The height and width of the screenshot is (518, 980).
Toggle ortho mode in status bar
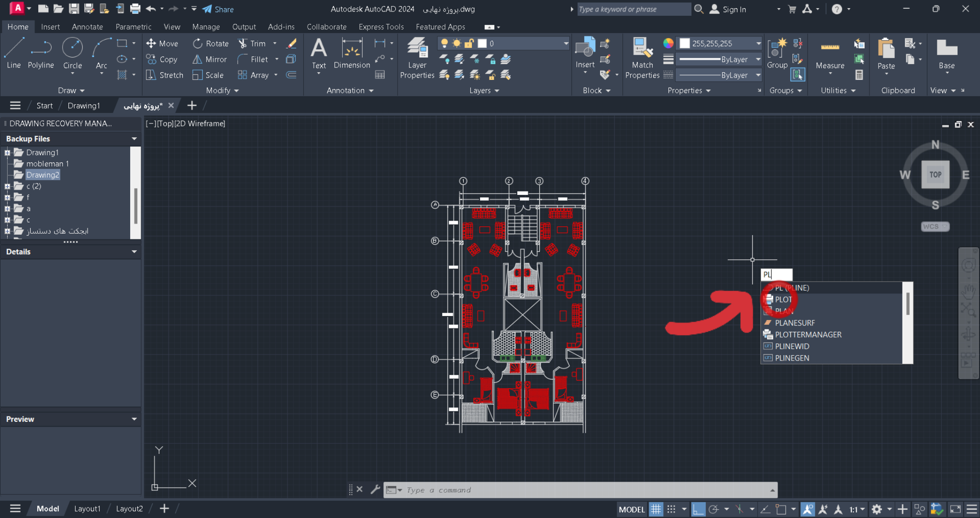(x=698, y=509)
